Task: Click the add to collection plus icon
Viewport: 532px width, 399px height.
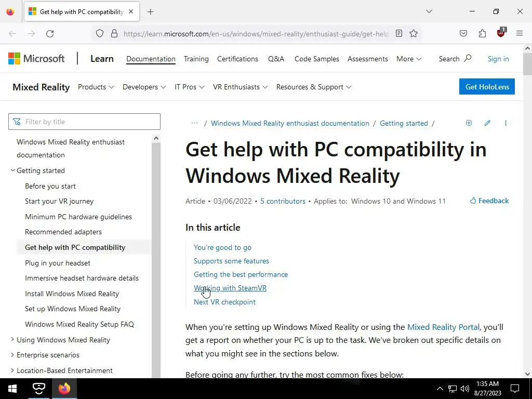Action: tap(469, 123)
